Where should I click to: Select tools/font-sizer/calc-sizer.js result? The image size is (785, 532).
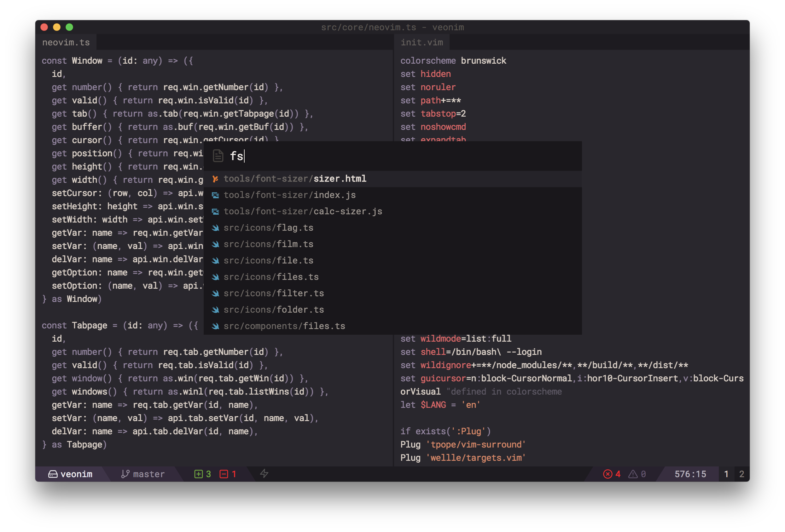303,211
